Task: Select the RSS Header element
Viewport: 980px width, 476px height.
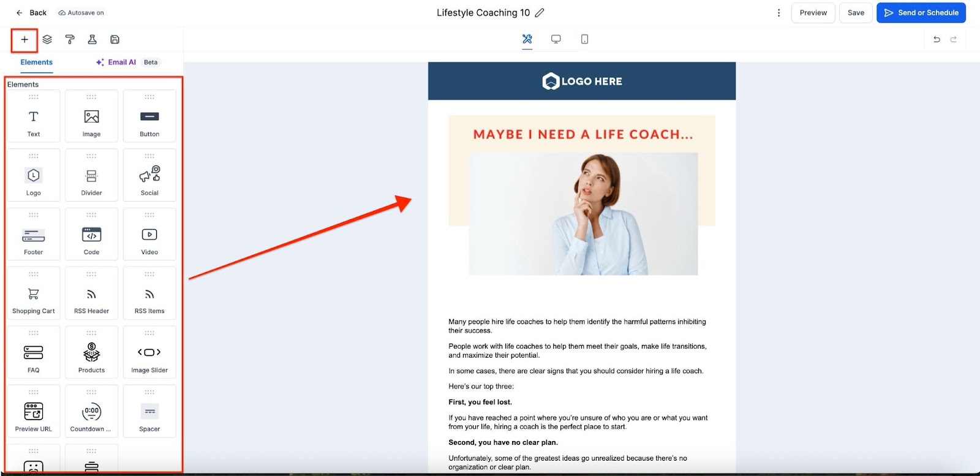Action: (x=91, y=293)
